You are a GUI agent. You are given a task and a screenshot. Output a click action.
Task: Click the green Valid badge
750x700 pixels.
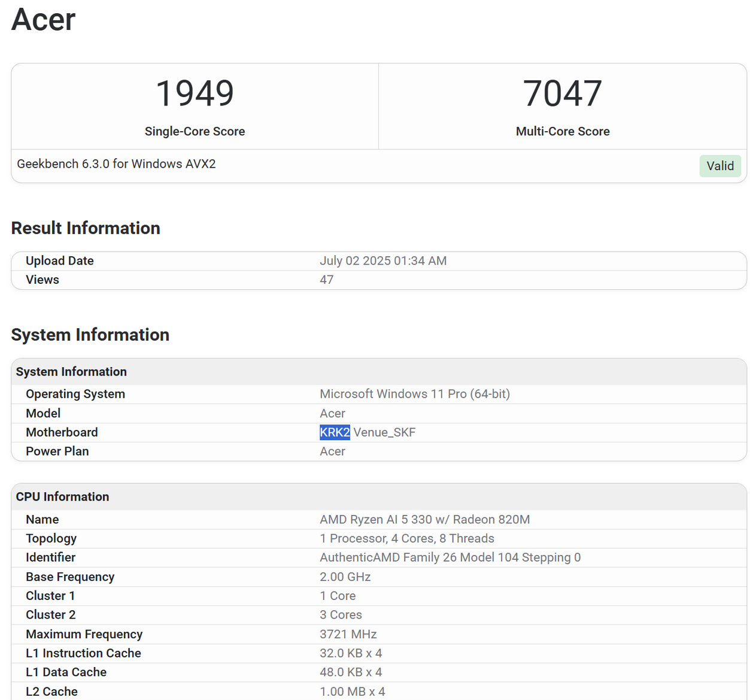point(720,166)
